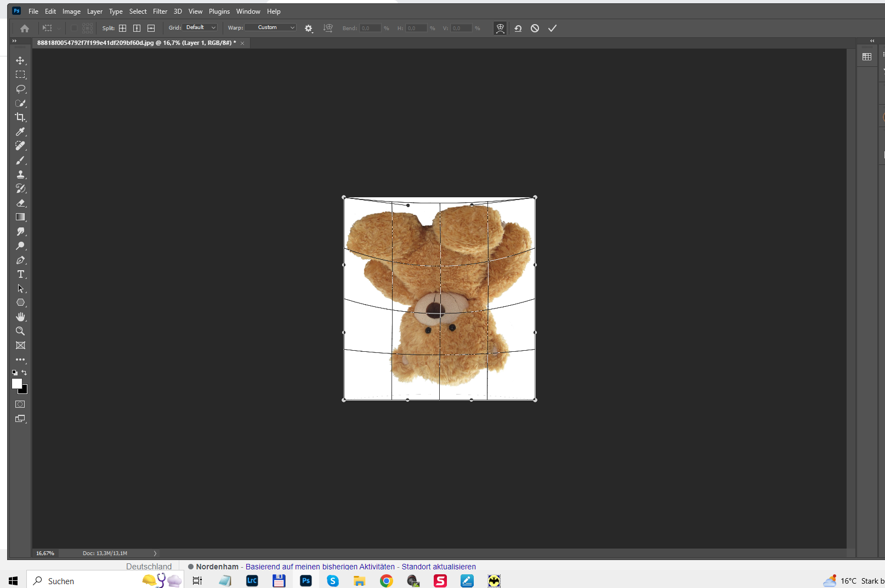Commit the warp with the checkmark

pyautogui.click(x=552, y=28)
